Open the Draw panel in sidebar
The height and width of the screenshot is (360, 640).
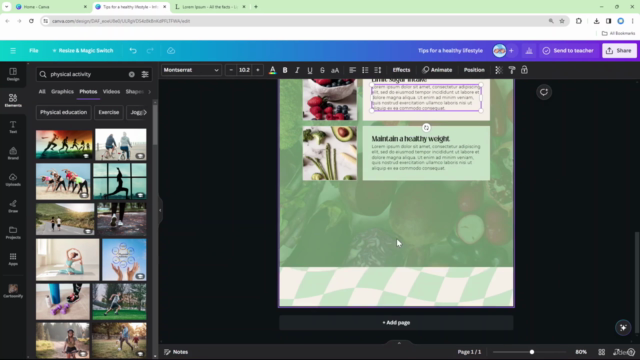pyautogui.click(x=13, y=206)
